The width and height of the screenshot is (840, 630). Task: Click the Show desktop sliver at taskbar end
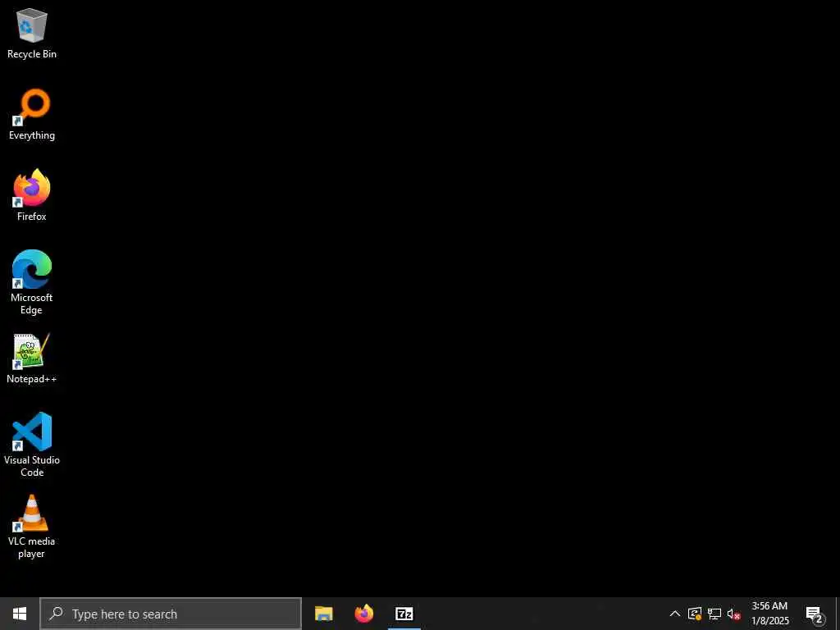click(x=838, y=614)
